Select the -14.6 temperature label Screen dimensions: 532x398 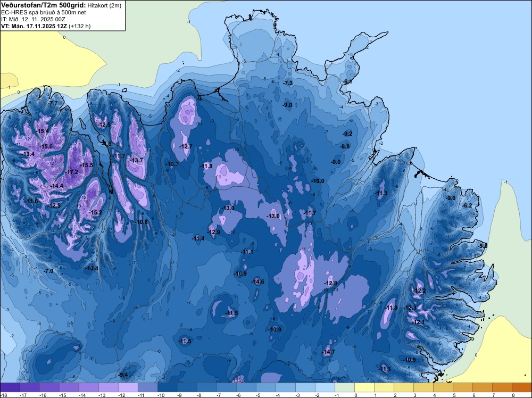tap(257, 281)
